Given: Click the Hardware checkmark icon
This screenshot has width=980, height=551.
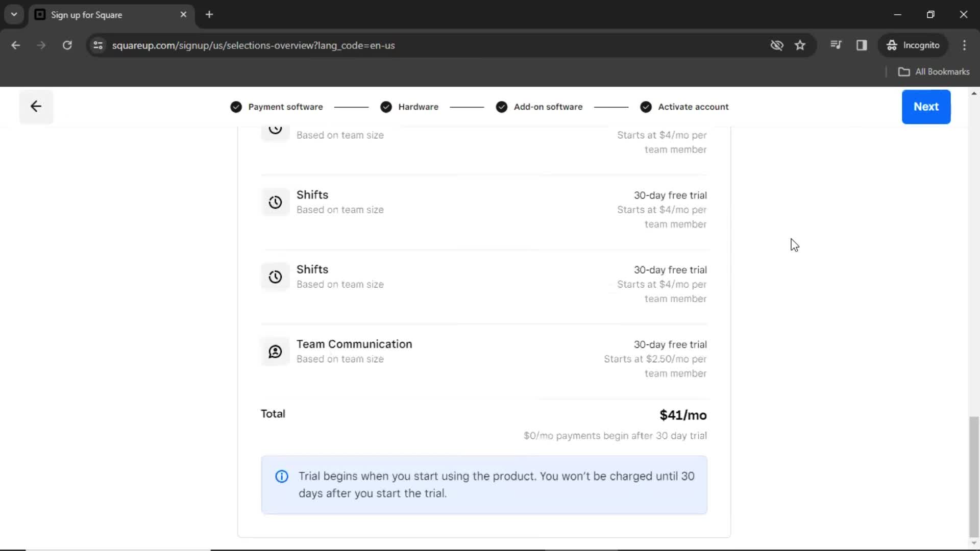Looking at the screenshot, I should [x=386, y=107].
